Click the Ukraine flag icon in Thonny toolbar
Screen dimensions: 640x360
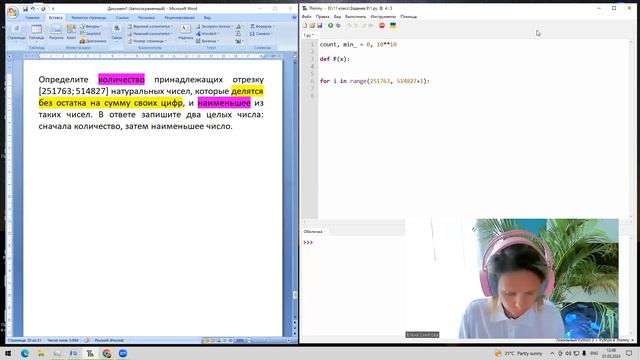tap(393, 25)
